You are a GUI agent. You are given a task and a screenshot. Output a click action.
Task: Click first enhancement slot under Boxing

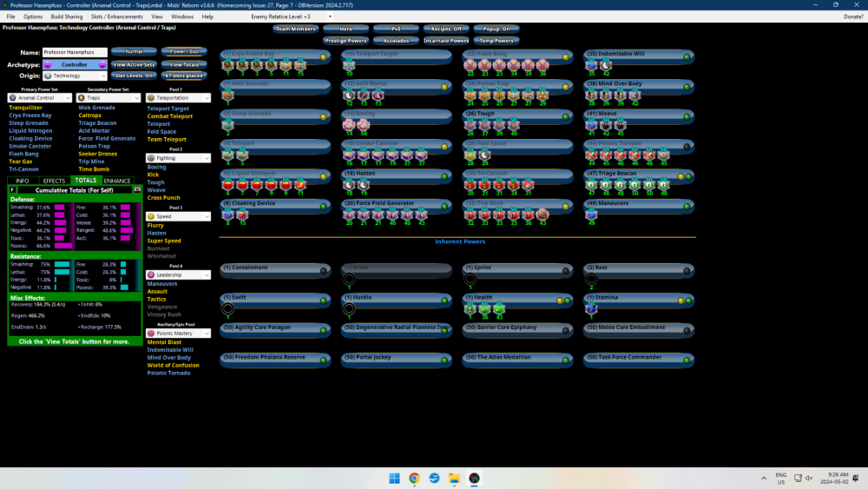[x=349, y=125]
